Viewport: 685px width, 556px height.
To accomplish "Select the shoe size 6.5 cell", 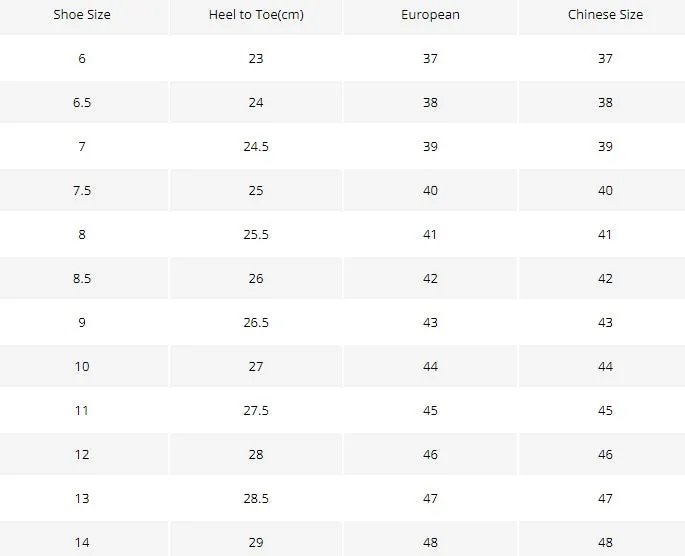I will coord(82,103).
